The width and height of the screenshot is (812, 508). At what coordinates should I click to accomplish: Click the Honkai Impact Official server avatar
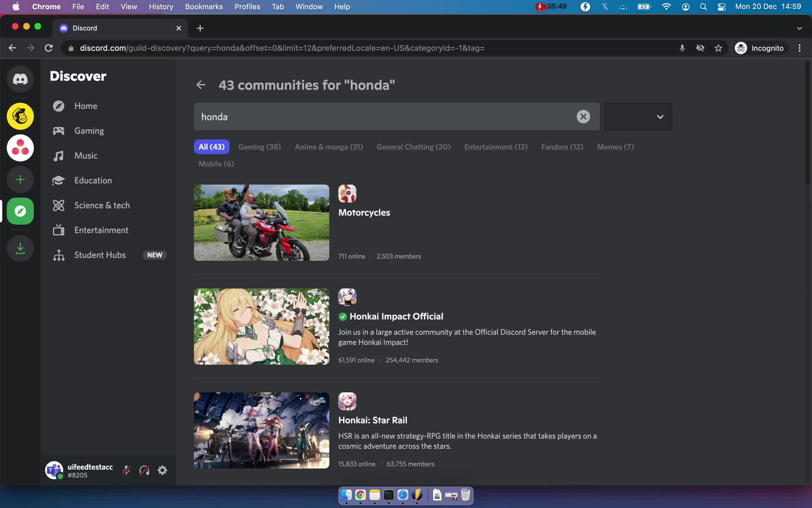click(347, 297)
